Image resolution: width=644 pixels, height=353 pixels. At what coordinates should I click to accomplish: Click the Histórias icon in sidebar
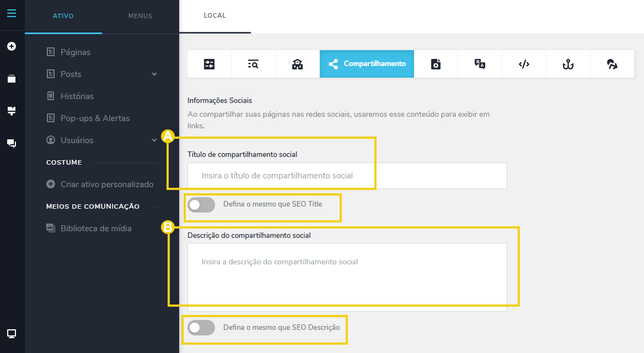pos(51,96)
